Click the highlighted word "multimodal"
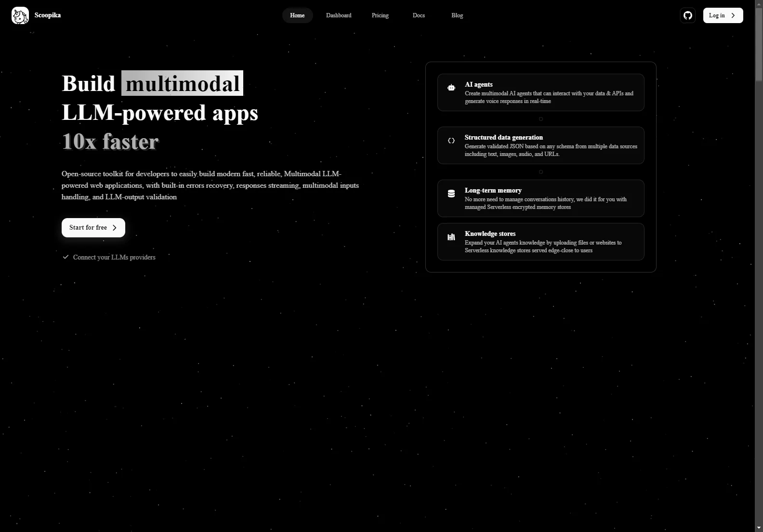The image size is (763, 532). click(182, 83)
